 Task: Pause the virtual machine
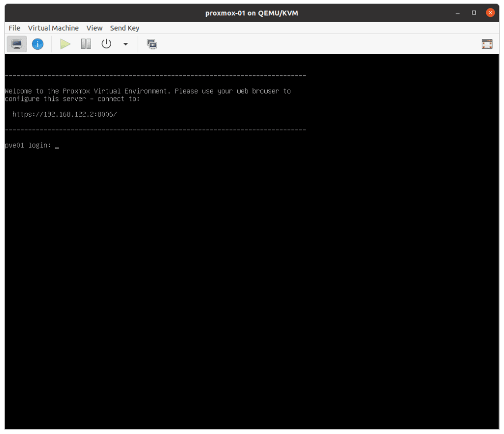coord(86,44)
